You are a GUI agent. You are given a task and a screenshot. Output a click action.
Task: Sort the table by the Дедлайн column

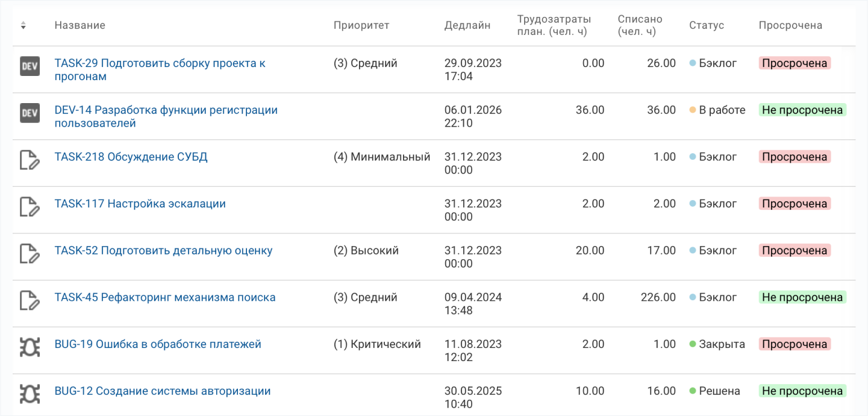click(x=467, y=25)
